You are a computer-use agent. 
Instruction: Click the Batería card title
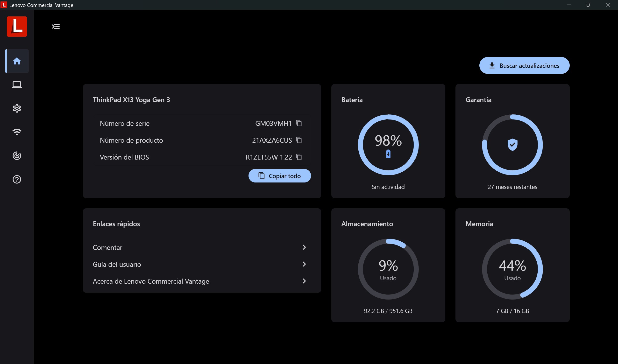[352, 100]
